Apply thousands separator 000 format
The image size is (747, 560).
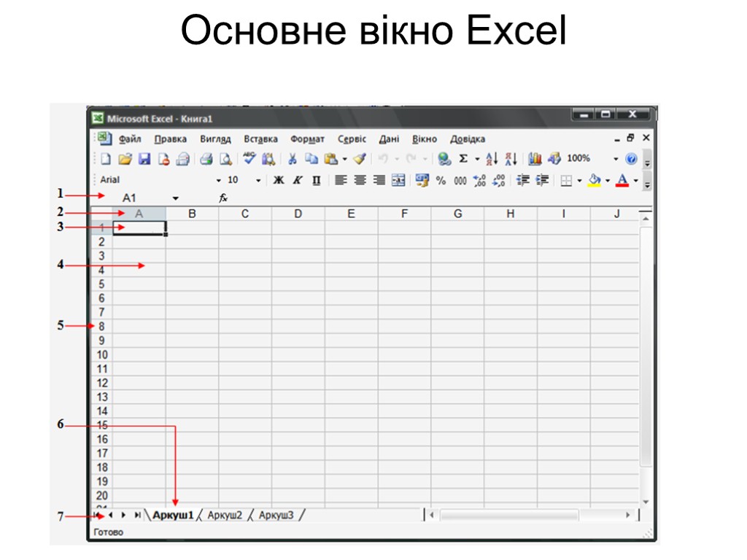coord(460,181)
